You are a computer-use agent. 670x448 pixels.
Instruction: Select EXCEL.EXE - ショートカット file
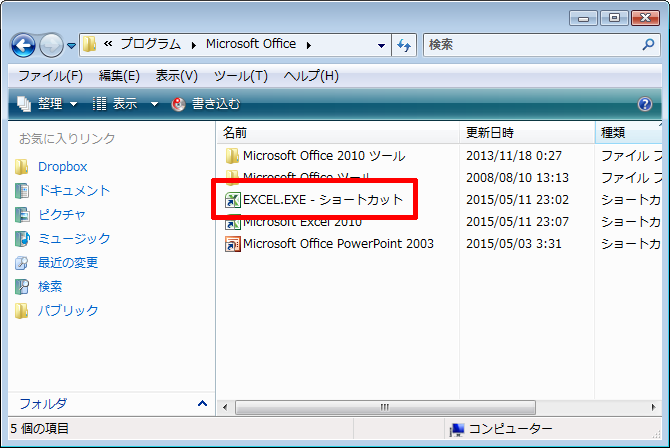[323, 200]
